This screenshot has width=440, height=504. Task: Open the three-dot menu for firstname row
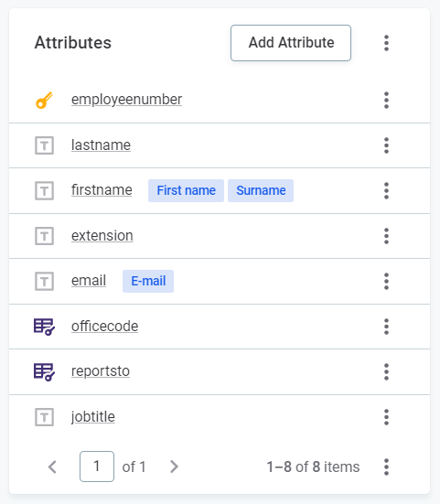click(x=386, y=190)
